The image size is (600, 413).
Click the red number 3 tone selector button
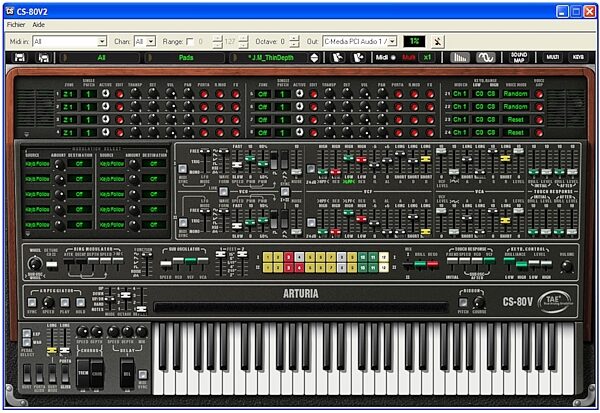pyautogui.click(x=289, y=257)
